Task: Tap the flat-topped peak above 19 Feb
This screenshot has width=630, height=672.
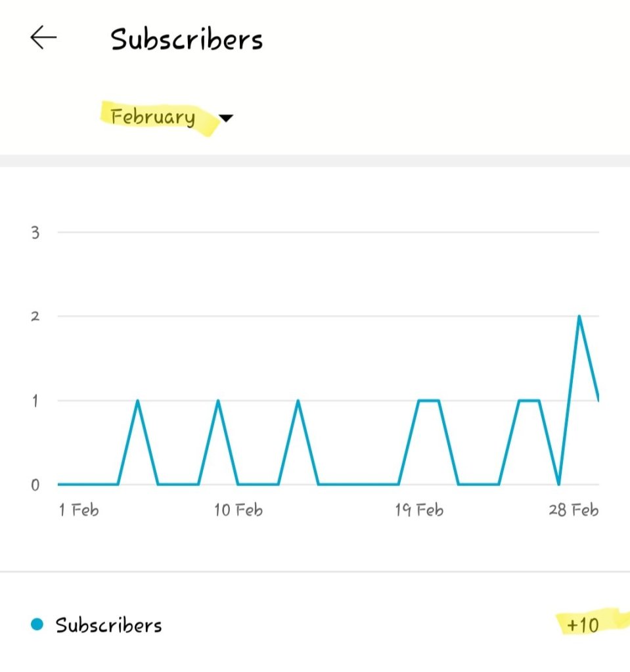Action: [x=428, y=401]
